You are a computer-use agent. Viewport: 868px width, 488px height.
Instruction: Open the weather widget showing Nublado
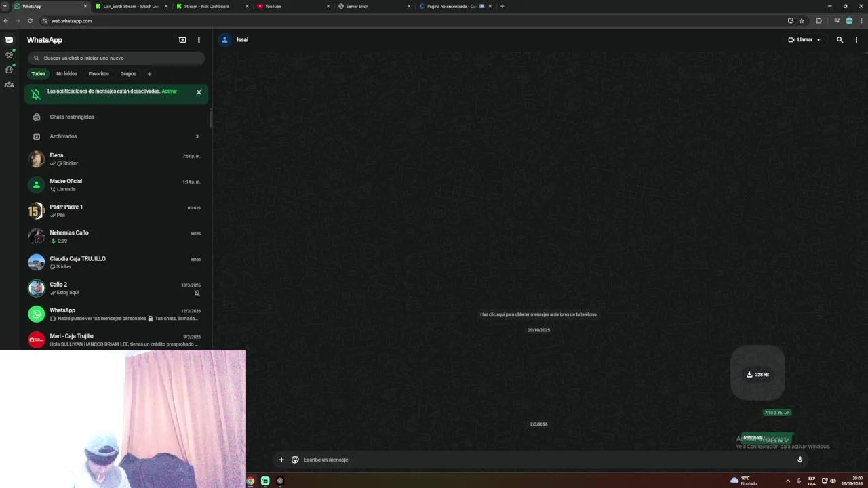pos(743,481)
